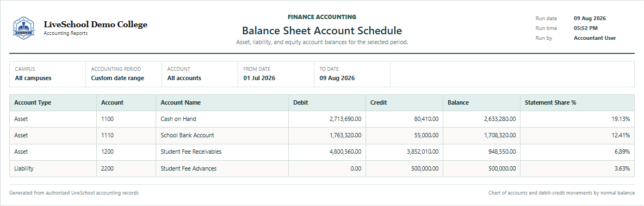Screen dimensions: 644x206
Task: Click the footer note about authorized accounting records
Action: pyautogui.click(x=74, y=193)
